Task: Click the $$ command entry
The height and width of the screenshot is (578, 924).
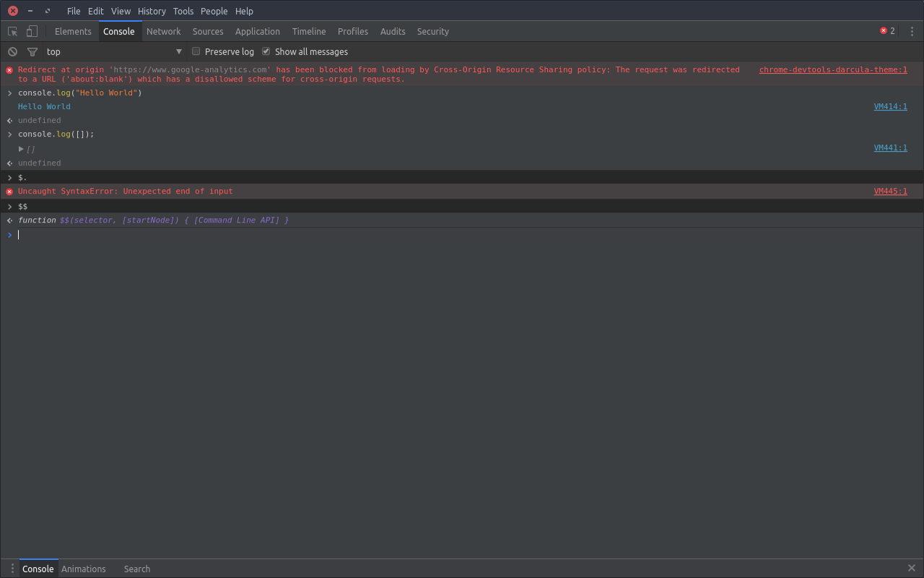Action: [x=23, y=207]
